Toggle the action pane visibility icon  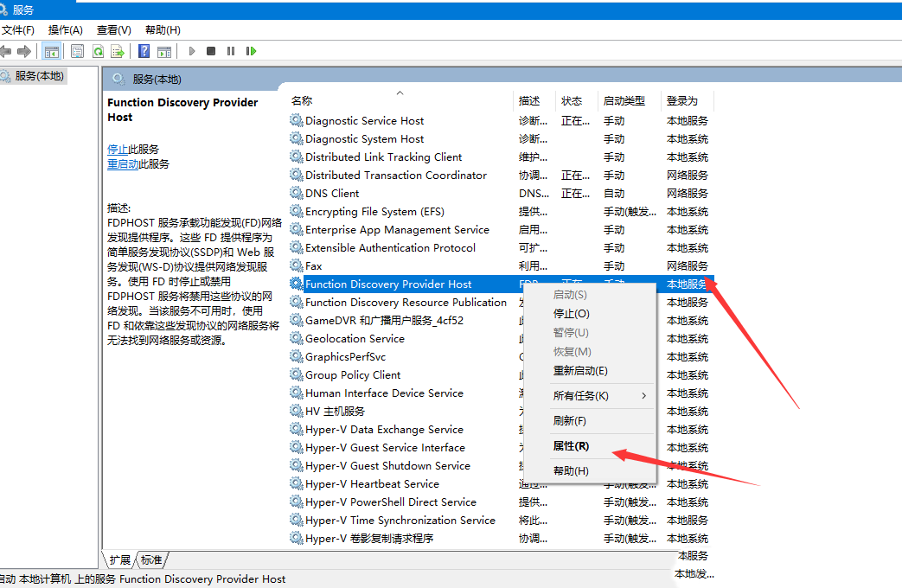[x=163, y=51]
